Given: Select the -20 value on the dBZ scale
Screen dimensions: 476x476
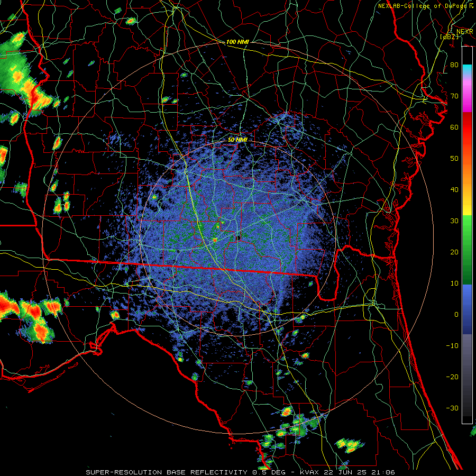Looking at the screenshot, I should click(452, 377).
